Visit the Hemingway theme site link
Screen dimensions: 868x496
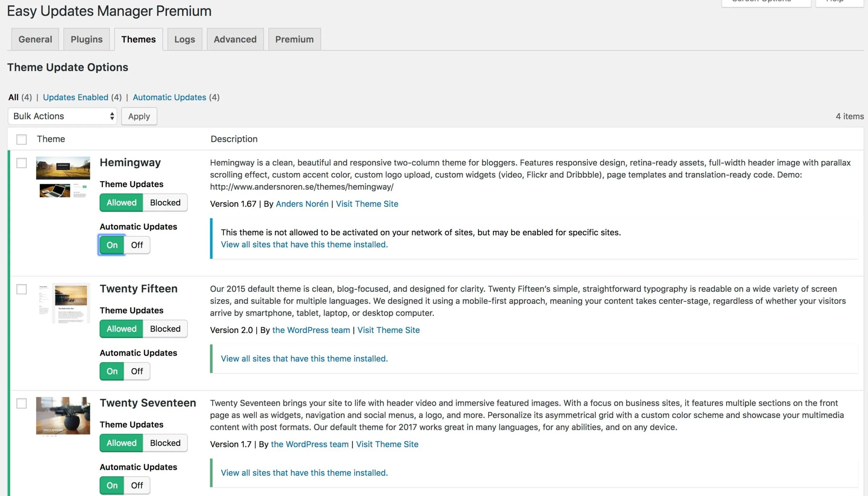click(x=367, y=204)
